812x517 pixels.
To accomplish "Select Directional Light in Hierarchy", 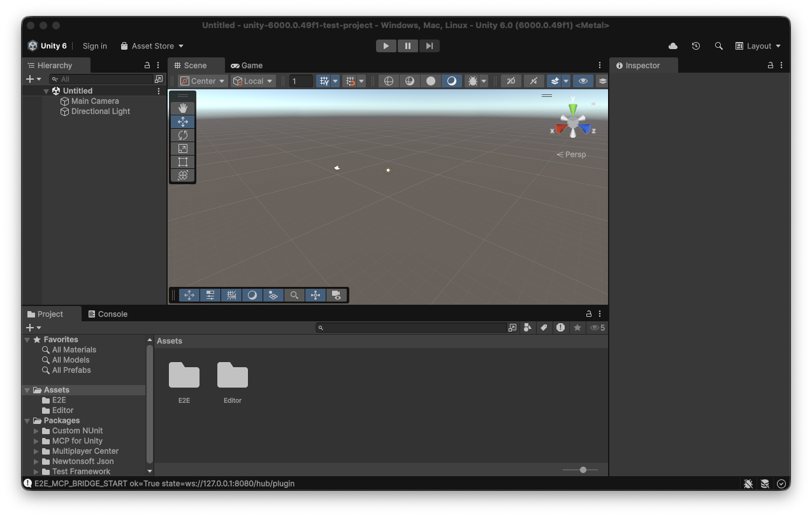I will [x=95, y=111].
